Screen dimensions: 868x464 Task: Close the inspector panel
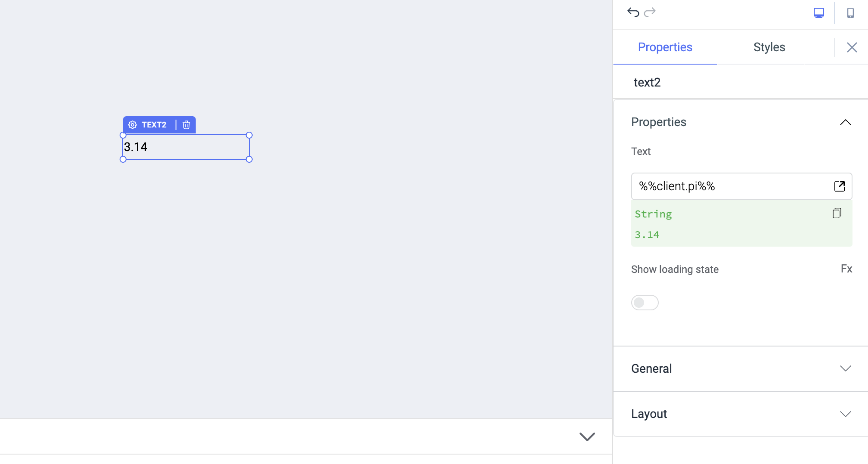pyautogui.click(x=852, y=47)
